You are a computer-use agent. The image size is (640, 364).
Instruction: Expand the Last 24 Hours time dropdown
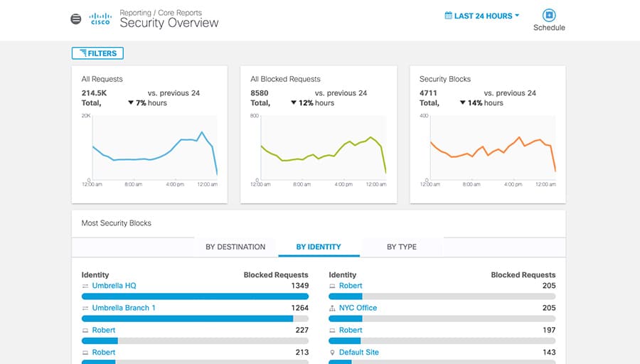click(482, 16)
